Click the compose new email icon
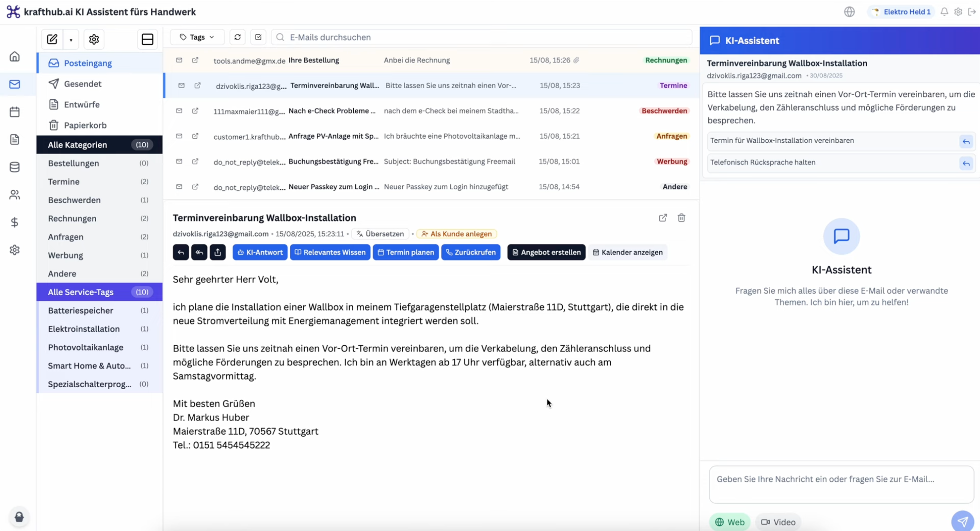 52,39
